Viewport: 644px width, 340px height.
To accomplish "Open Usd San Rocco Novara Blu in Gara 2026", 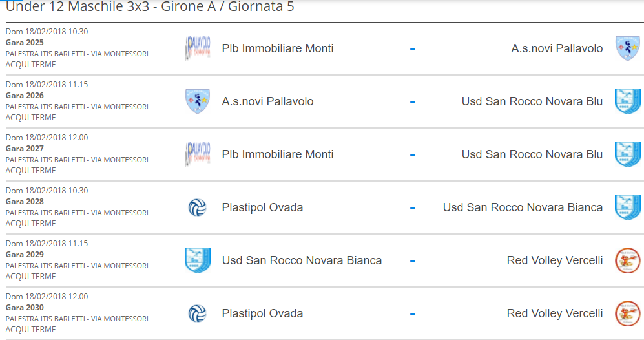I will click(x=532, y=101).
